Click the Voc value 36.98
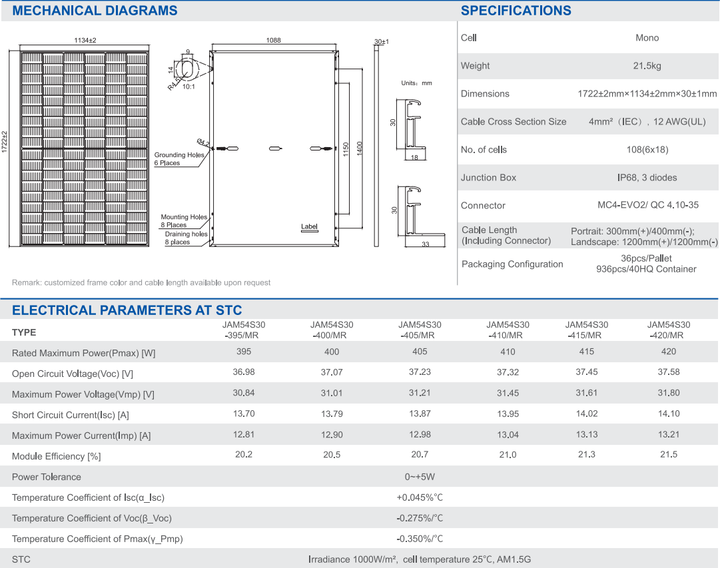 pos(243,372)
